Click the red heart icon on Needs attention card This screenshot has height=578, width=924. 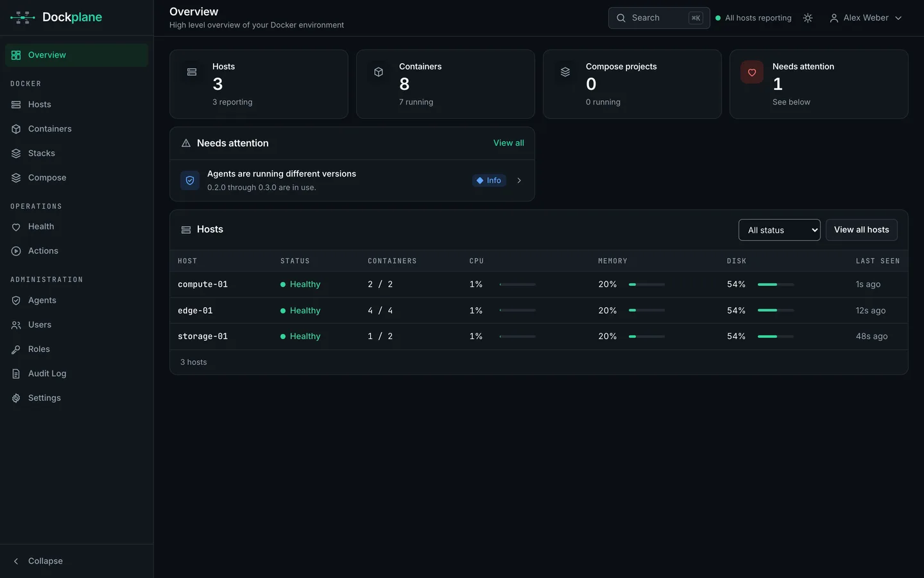coord(752,72)
